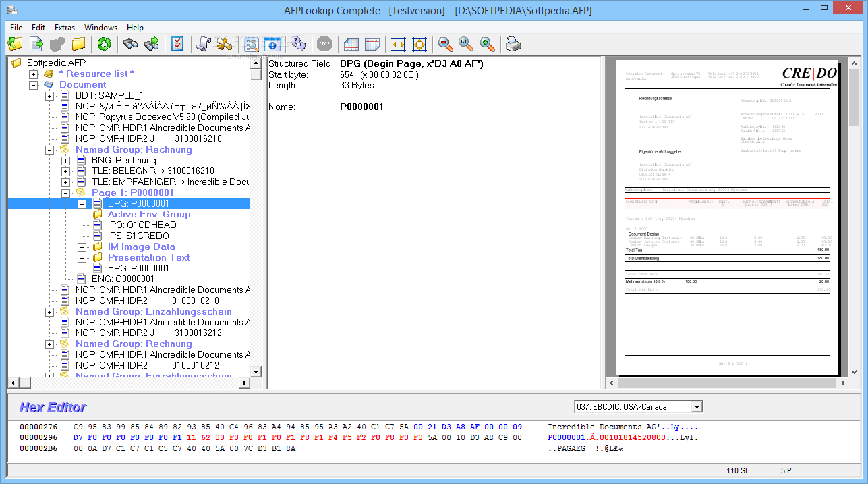This screenshot has height=484, width=868.
Task: Click the preview pane horizontal scrollbar right arrow
Action: tap(842, 383)
